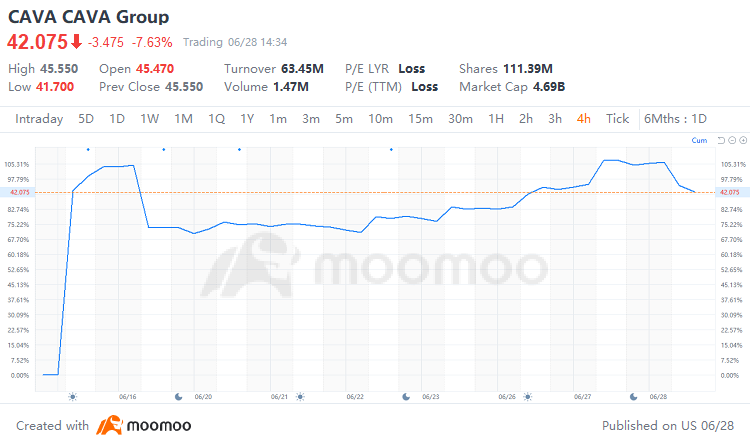
Task: Click the Market Cap 4.69B value
Action: [x=547, y=87]
